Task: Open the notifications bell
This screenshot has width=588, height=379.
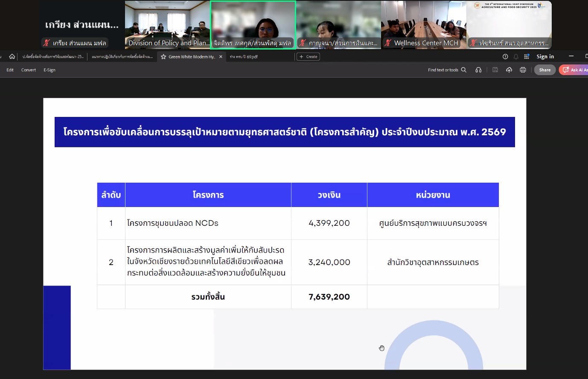Action: point(516,56)
